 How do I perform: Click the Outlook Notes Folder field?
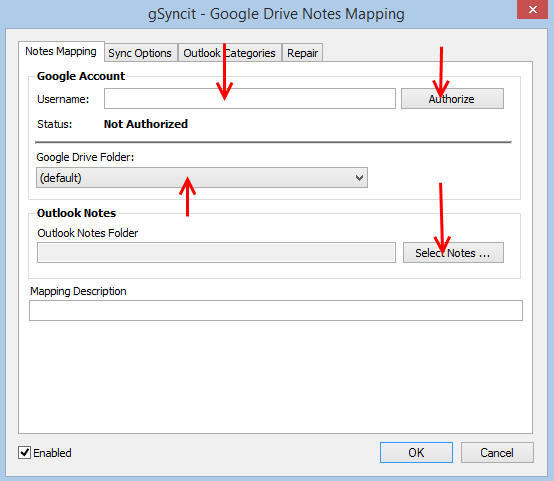(x=216, y=253)
